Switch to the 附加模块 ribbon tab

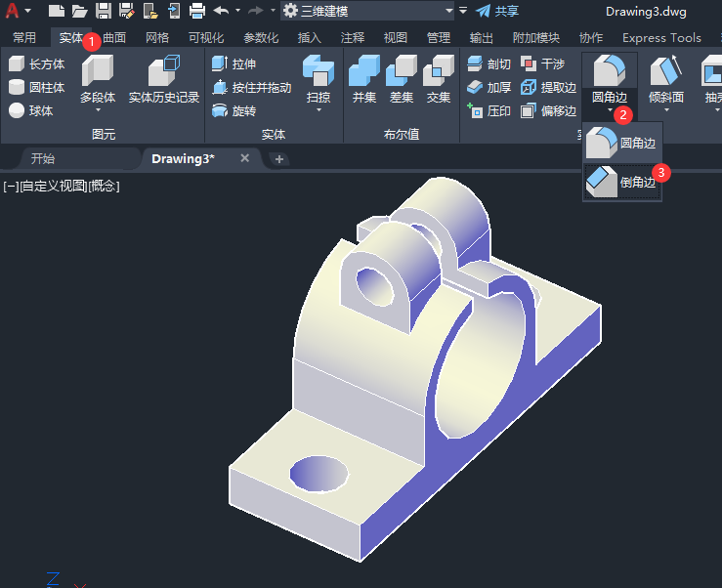click(x=536, y=38)
